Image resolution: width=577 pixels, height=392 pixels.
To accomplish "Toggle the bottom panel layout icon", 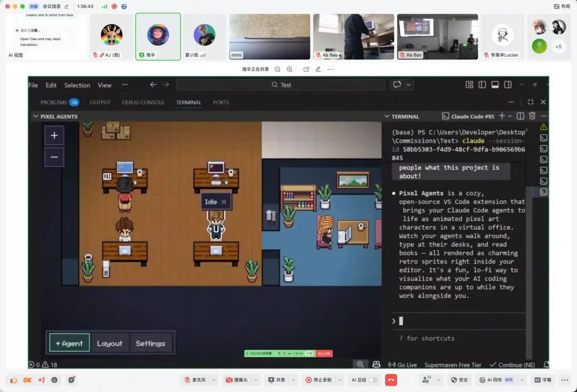I will 495,85.
